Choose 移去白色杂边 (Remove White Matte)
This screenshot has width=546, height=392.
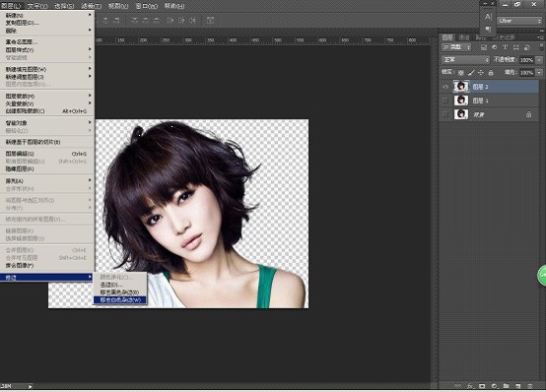(120, 299)
